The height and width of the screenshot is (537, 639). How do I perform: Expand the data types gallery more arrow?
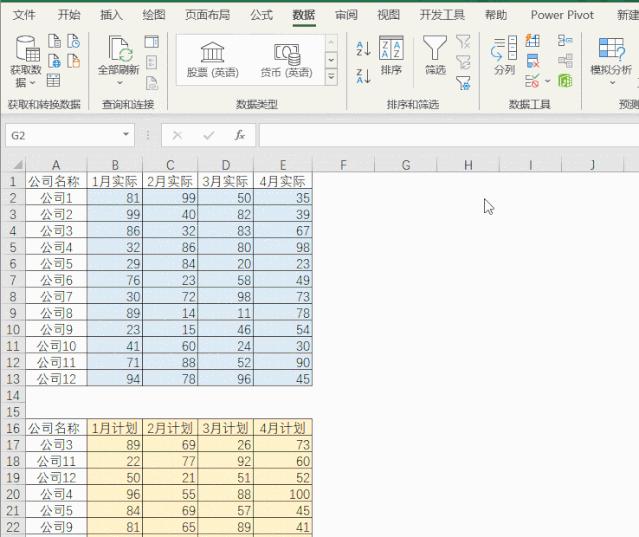point(331,77)
